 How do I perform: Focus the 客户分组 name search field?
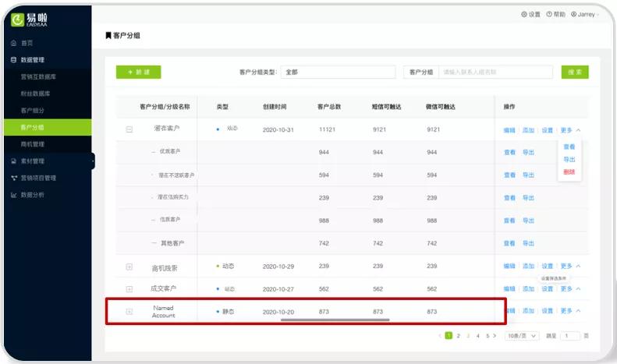(x=495, y=72)
